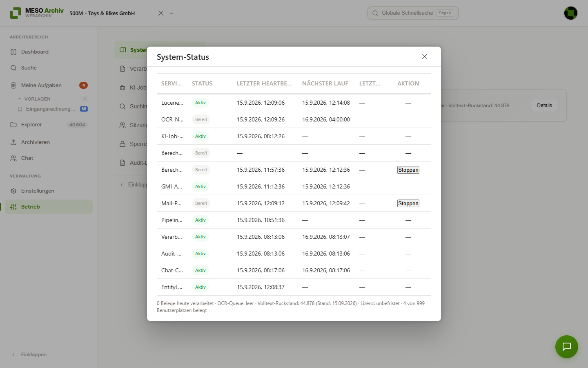Close the System-Status dialog

(425, 56)
